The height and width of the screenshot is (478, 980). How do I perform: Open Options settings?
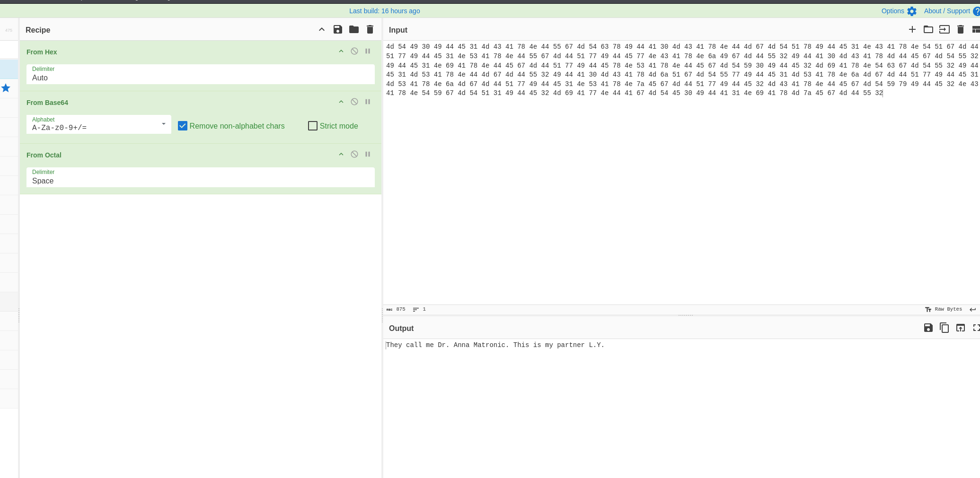point(893,11)
